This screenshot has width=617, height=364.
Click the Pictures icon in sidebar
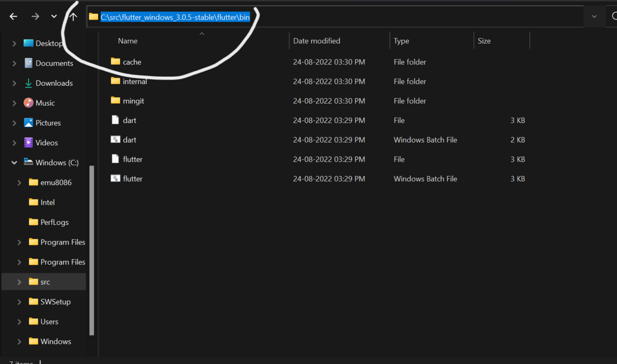click(29, 122)
